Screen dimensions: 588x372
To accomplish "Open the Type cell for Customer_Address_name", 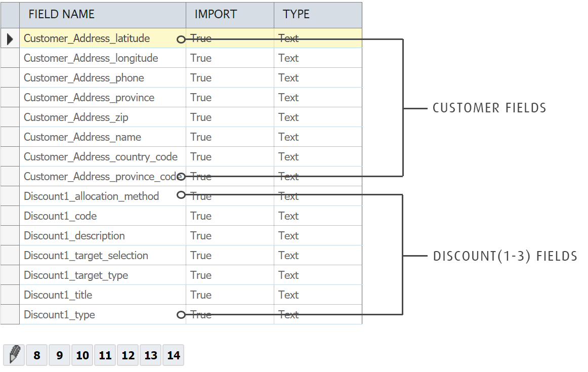I will click(x=288, y=137).
